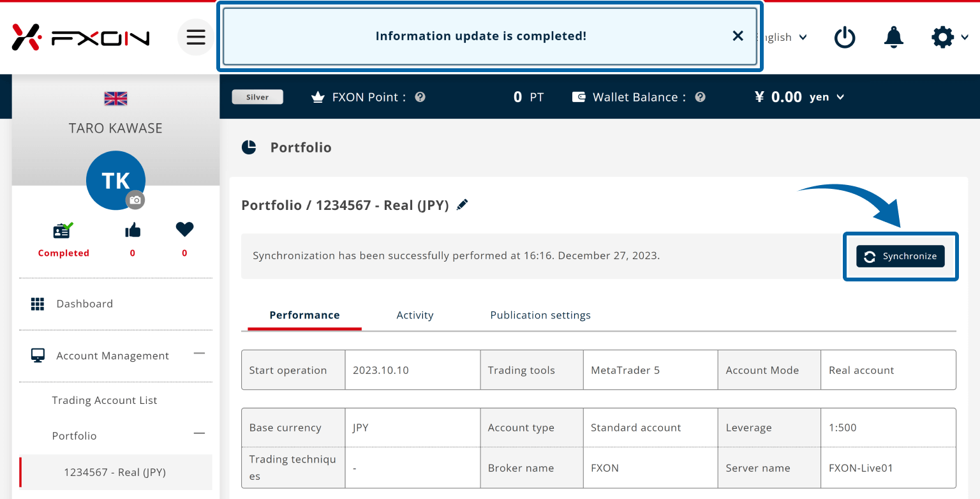The width and height of the screenshot is (980, 499).
Task: Click the Account Mode label
Action: point(762,370)
